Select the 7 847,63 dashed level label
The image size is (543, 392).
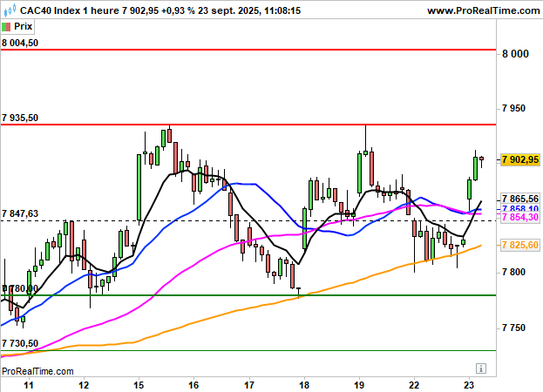(20, 213)
